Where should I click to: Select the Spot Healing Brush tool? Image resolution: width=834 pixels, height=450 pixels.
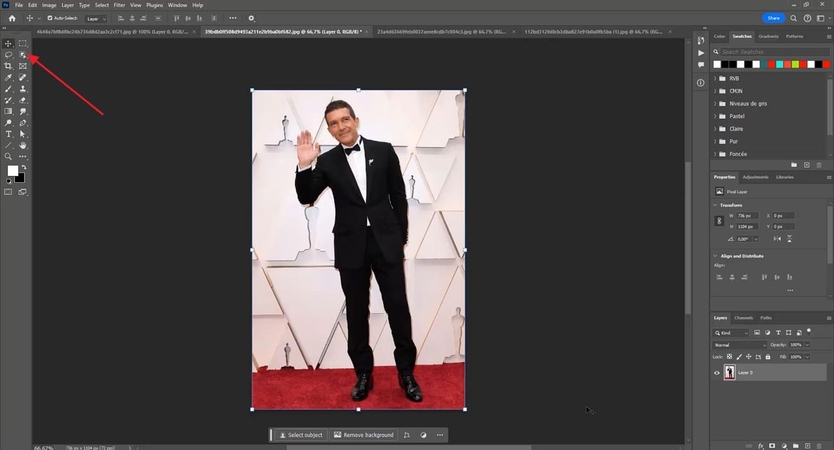pos(22,78)
